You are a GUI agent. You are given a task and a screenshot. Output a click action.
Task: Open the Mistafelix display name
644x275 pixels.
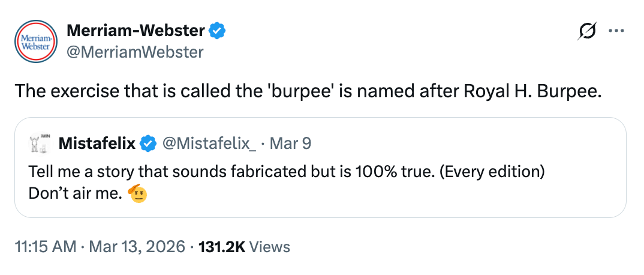[97, 144]
